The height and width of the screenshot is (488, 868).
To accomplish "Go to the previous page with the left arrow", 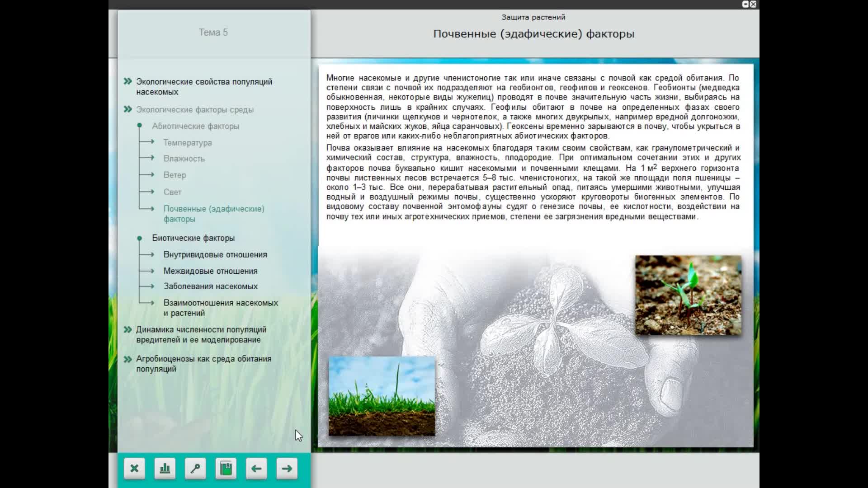I will pyautogui.click(x=256, y=469).
